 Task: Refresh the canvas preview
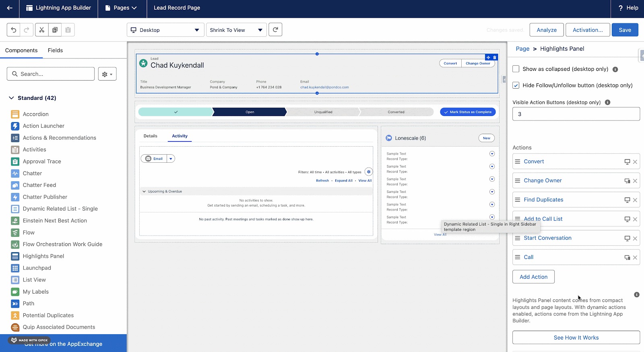(x=275, y=30)
